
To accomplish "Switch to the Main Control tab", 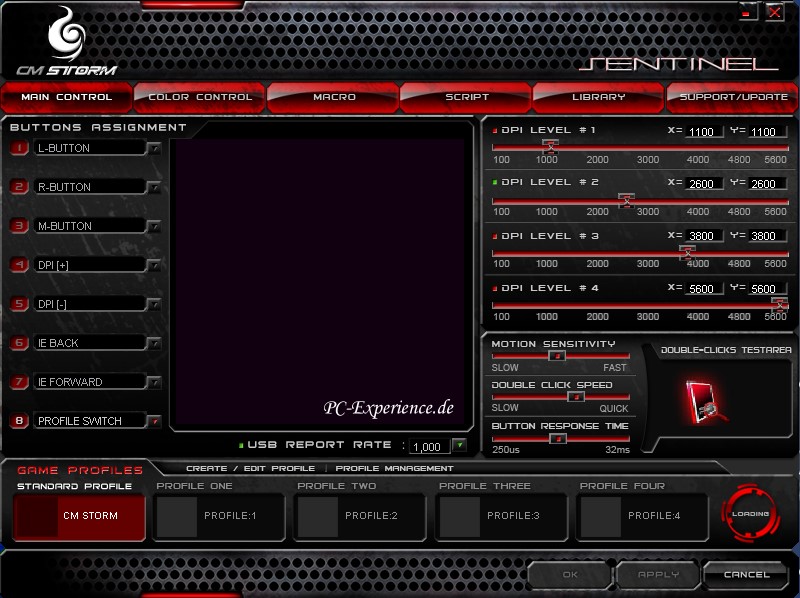I will click(66, 97).
